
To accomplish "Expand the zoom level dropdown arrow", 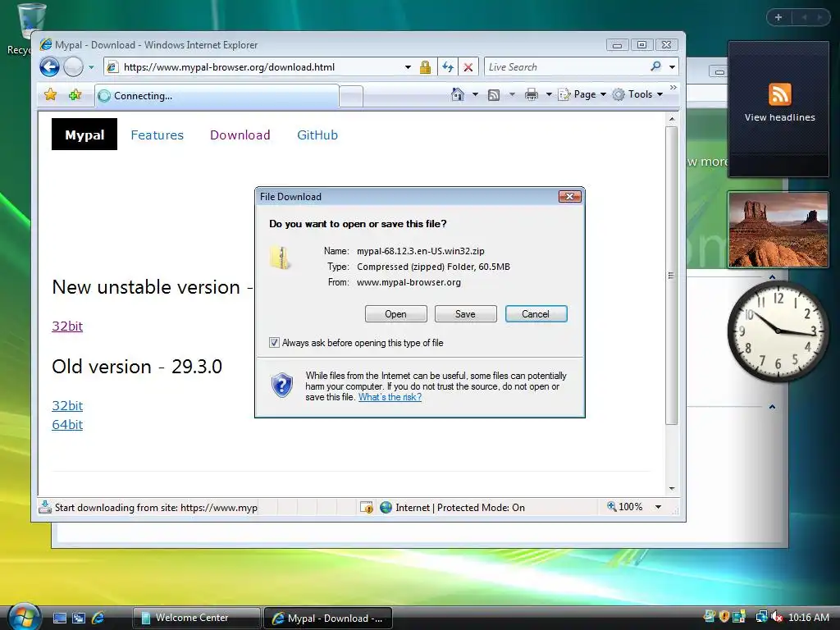I will [x=659, y=507].
